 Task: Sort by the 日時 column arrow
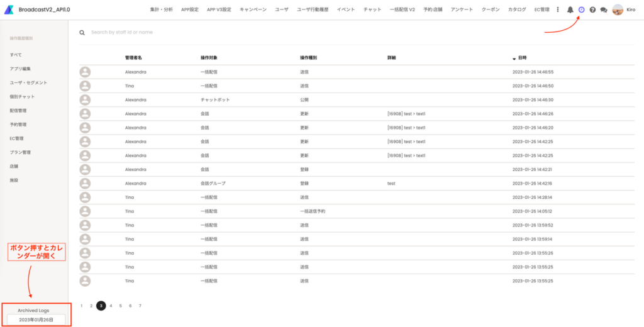click(x=514, y=58)
